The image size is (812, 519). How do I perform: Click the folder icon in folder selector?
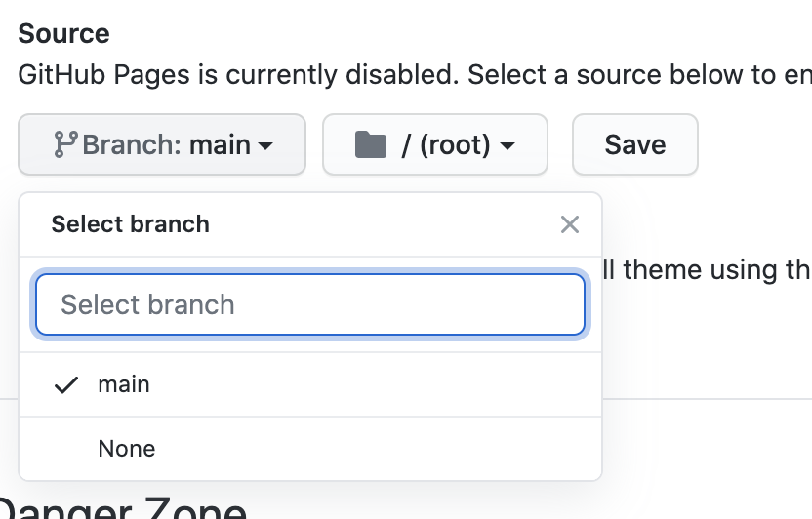click(x=370, y=145)
